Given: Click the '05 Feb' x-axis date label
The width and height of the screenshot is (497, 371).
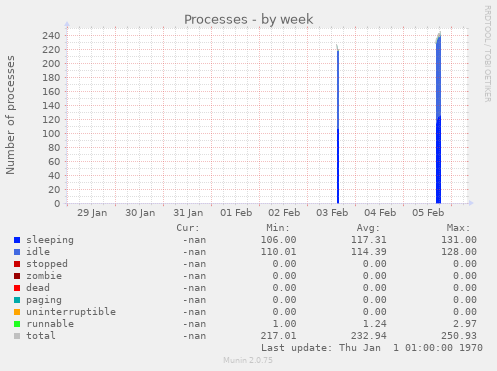Looking at the screenshot, I should [x=428, y=213].
